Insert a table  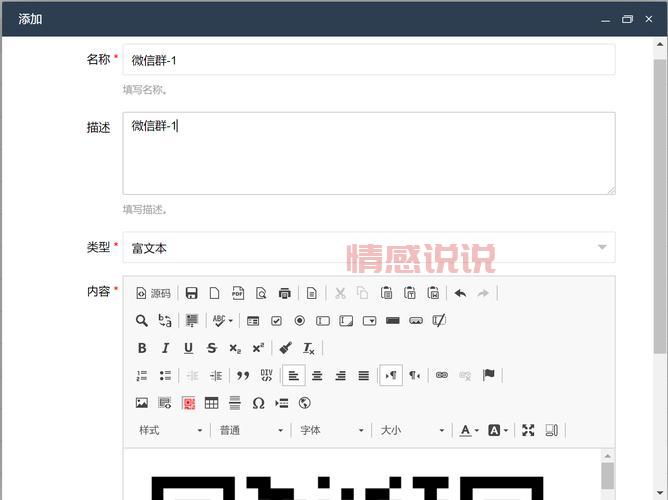(212, 402)
